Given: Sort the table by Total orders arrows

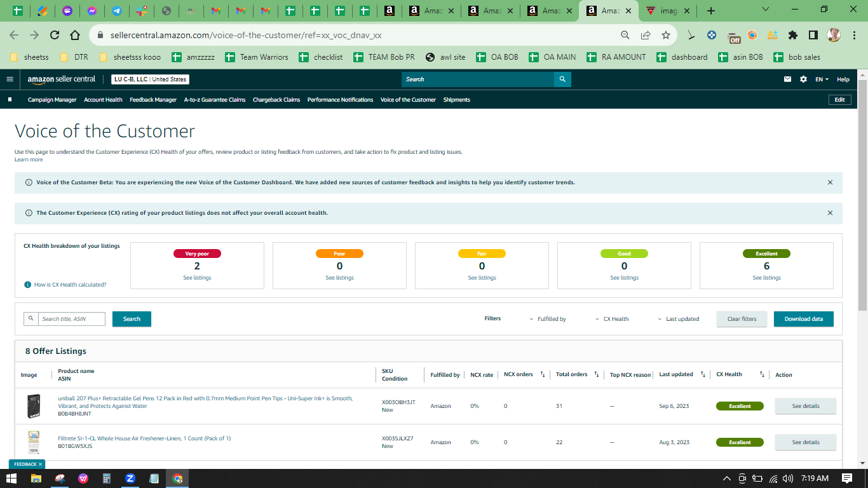Looking at the screenshot, I should click(596, 375).
